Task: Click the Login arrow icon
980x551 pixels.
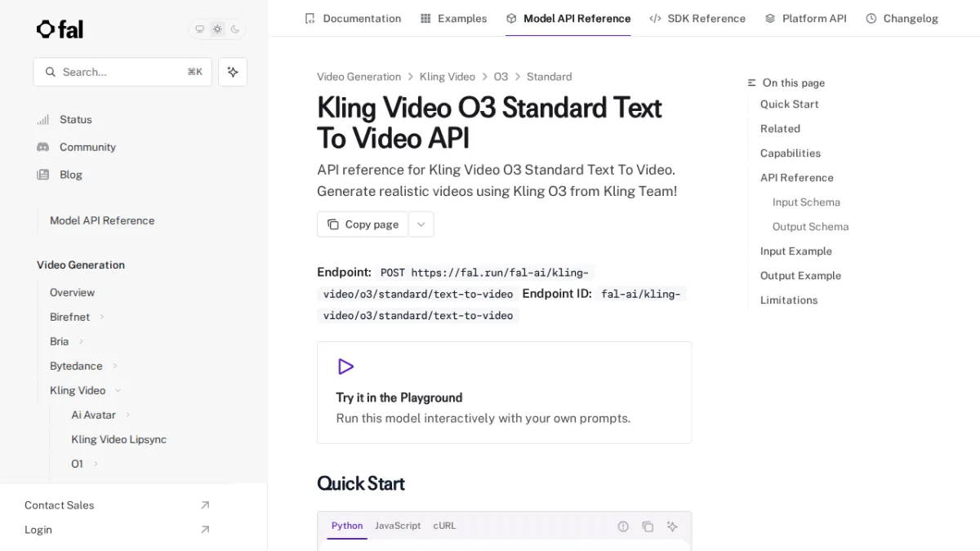Action: (x=205, y=530)
